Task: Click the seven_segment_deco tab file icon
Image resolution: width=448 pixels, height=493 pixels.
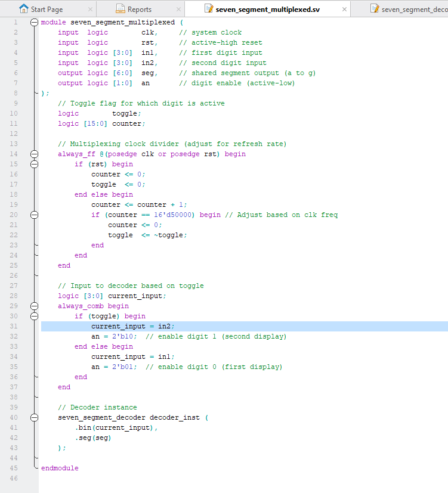Action: [374, 9]
